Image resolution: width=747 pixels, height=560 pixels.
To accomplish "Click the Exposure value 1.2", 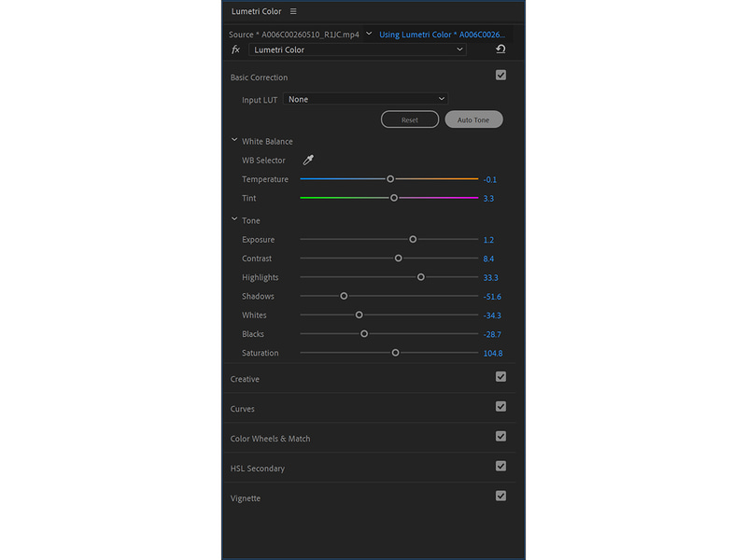I will (488, 240).
